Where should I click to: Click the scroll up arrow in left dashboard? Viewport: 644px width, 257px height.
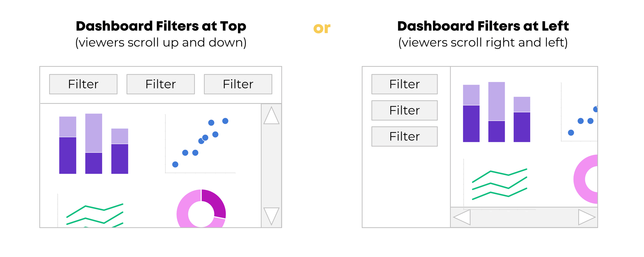[x=271, y=116]
